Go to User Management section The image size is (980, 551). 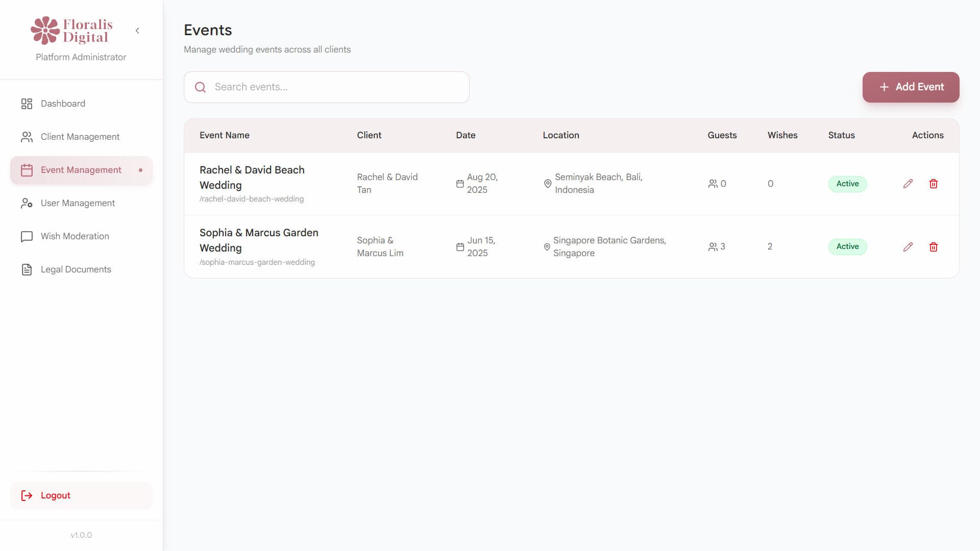tap(82, 203)
